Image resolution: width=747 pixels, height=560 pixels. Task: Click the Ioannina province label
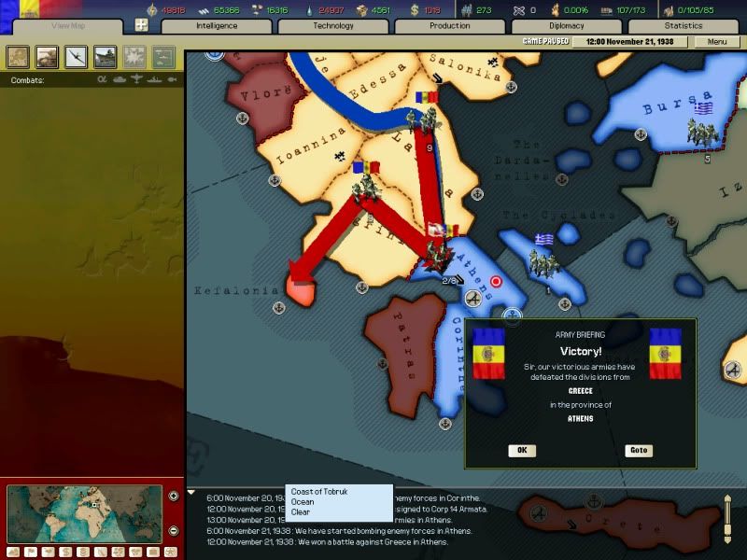pos(311,146)
